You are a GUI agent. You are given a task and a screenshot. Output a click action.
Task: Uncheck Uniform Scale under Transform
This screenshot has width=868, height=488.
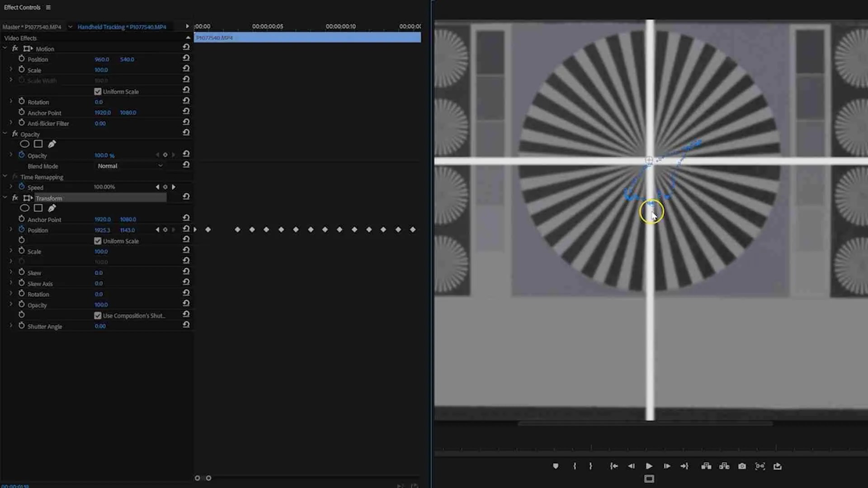(x=98, y=241)
